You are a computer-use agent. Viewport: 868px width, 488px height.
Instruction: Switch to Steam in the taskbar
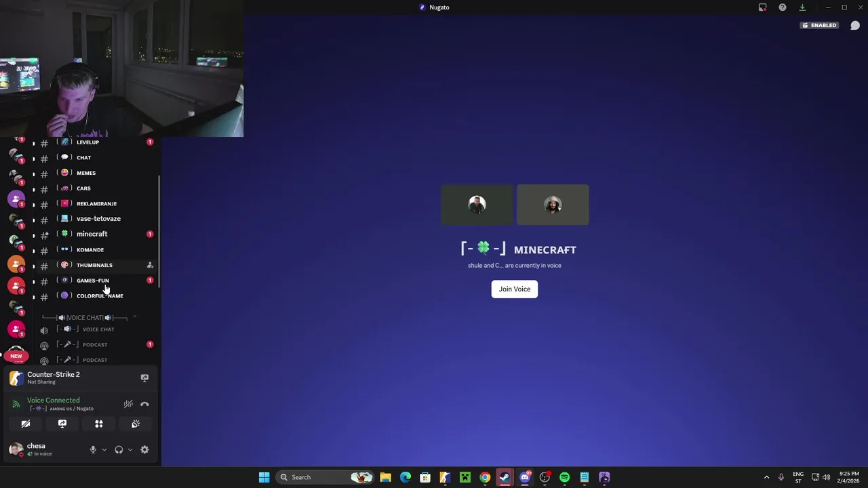coord(505,477)
